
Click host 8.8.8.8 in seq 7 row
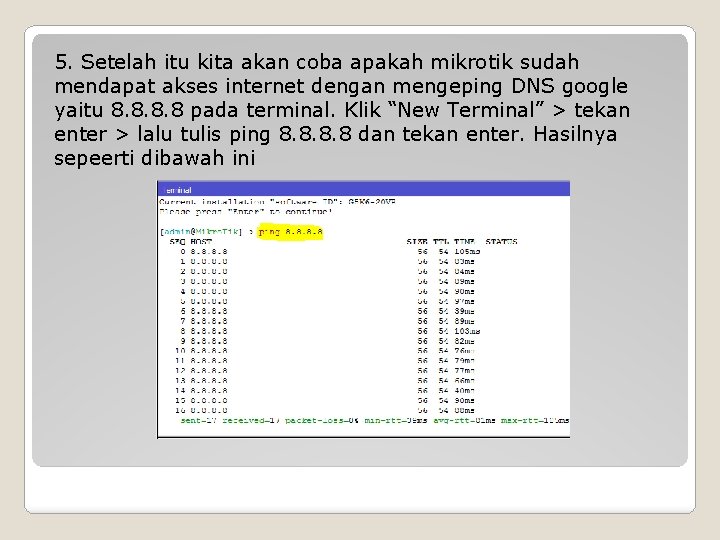click(209, 321)
